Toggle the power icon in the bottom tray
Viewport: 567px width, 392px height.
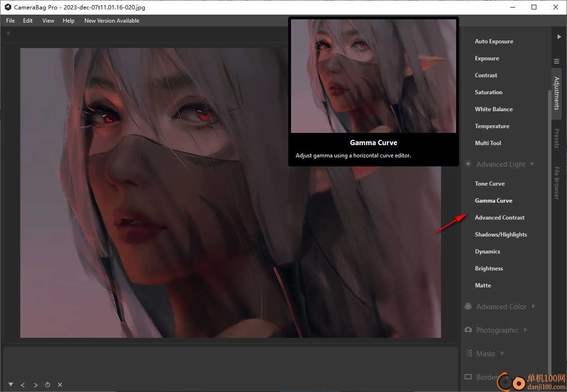click(x=48, y=385)
